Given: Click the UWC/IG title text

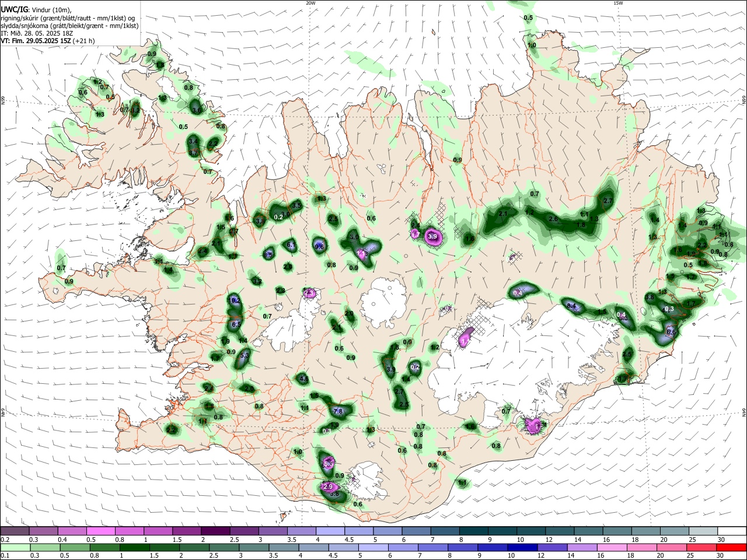Looking at the screenshot, I should pyautogui.click(x=13, y=10).
